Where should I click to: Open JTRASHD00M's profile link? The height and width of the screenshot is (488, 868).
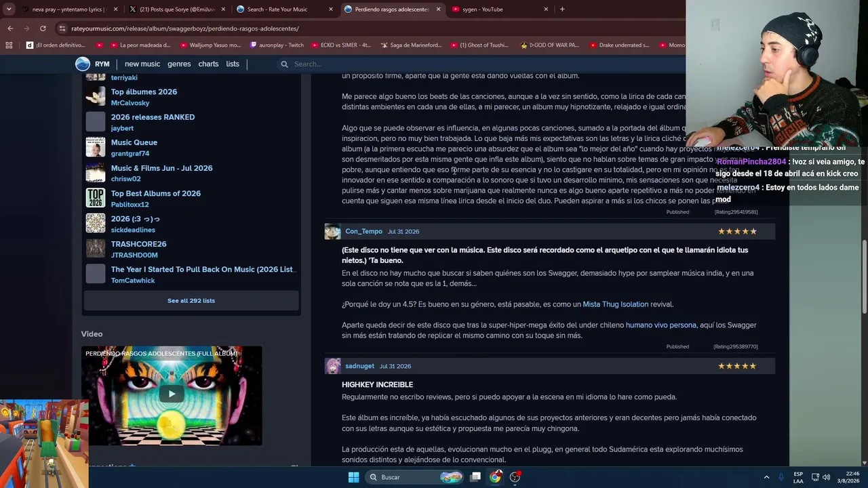[134, 256]
